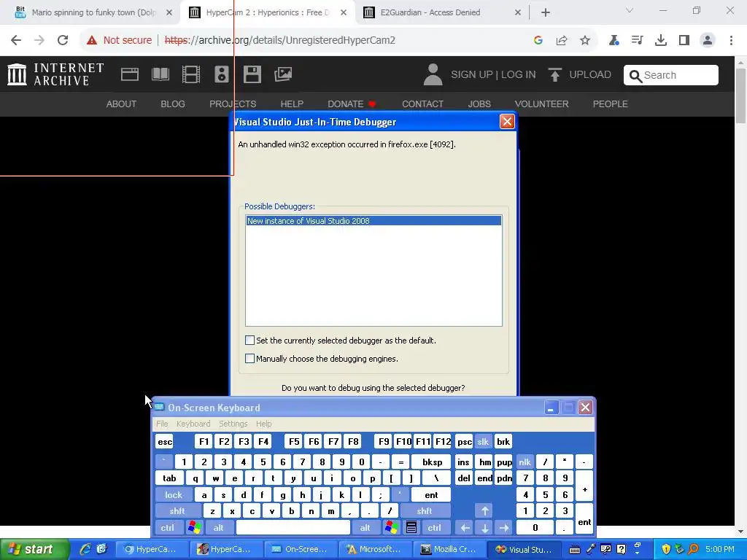Viewport: 747px width, 560px height.
Task: Bookmark this page with star icon
Action: coord(585,40)
